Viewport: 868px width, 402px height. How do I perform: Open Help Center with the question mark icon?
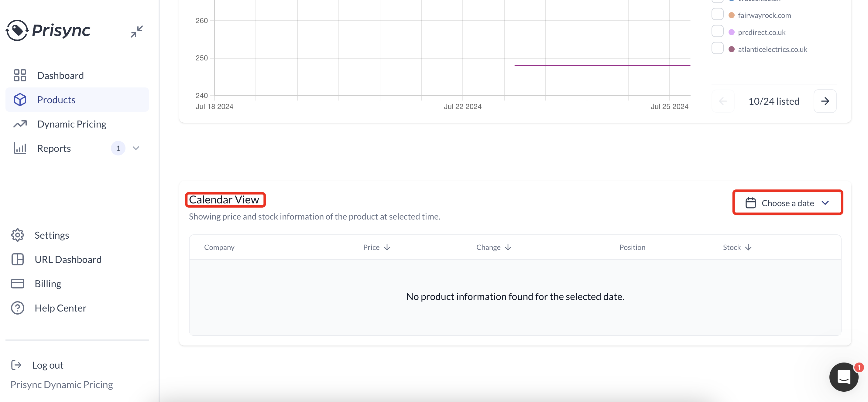[18, 308]
